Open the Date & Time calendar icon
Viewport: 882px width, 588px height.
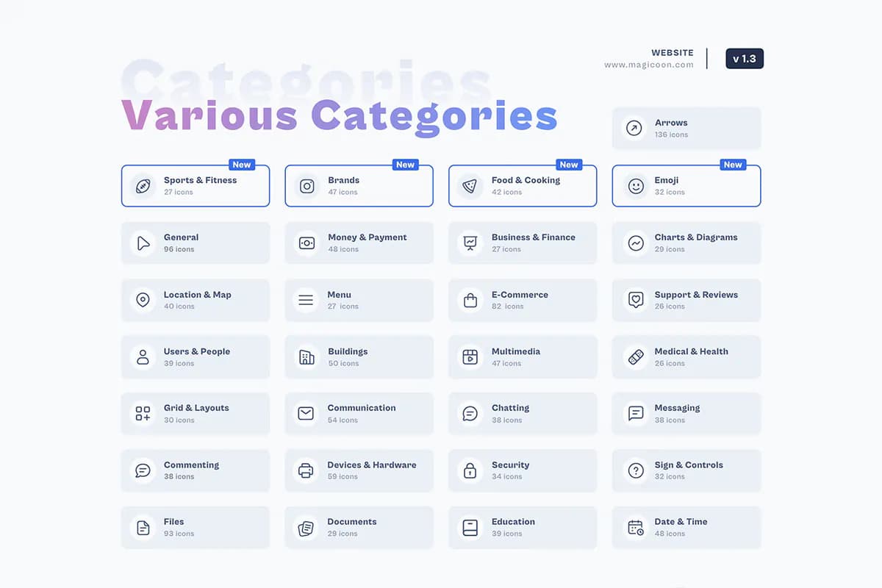(x=637, y=528)
